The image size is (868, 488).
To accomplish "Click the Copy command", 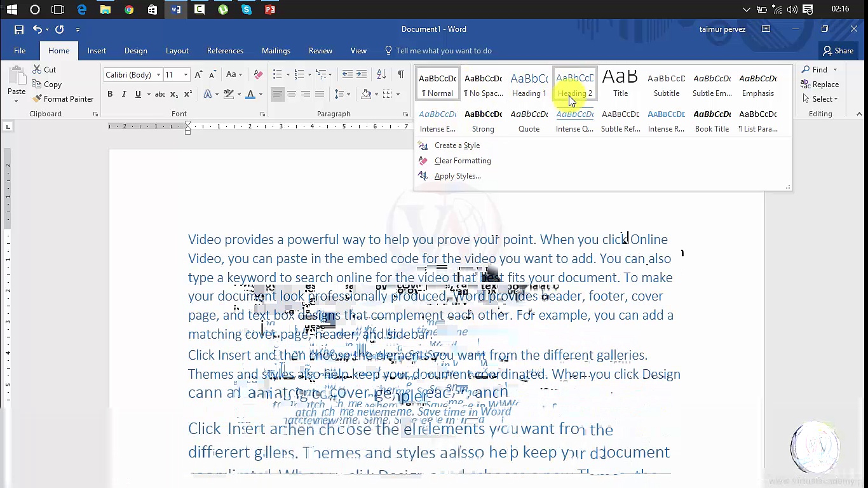I will 47,85.
